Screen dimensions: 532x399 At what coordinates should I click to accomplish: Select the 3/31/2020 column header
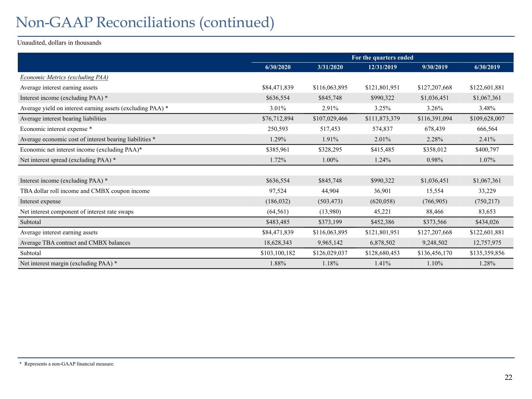(x=330, y=67)
